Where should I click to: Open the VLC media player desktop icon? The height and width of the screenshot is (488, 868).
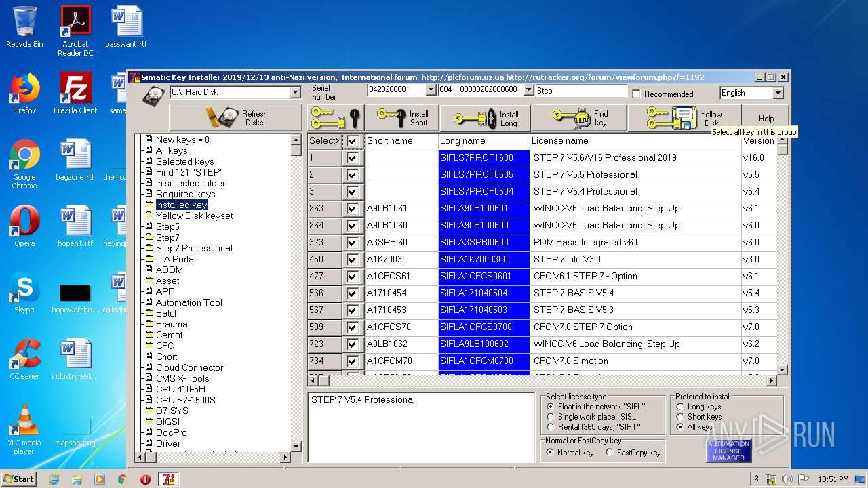(24, 430)
